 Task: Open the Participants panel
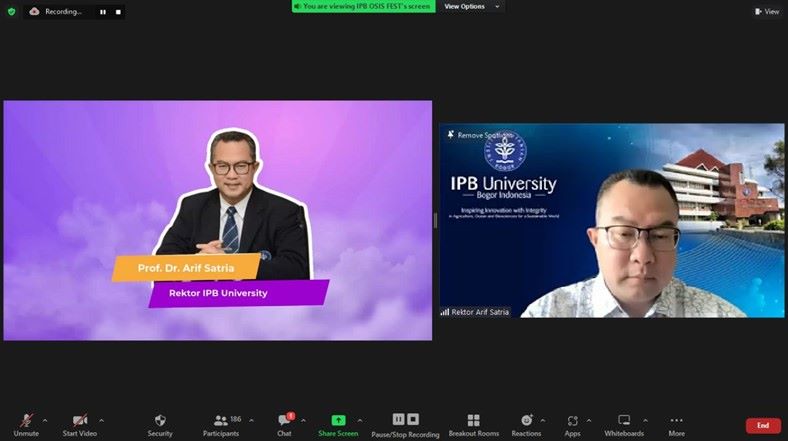click(x=221, y=424)
